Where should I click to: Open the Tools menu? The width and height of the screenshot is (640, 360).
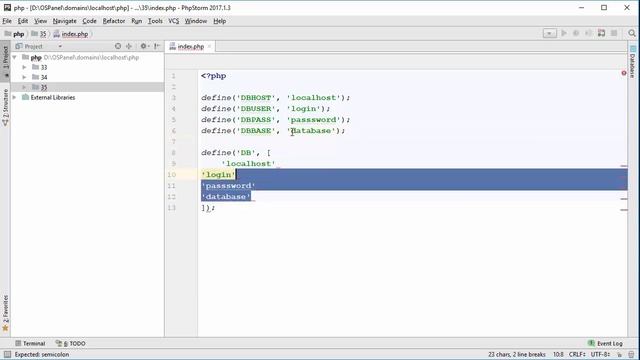click(155, 21)
